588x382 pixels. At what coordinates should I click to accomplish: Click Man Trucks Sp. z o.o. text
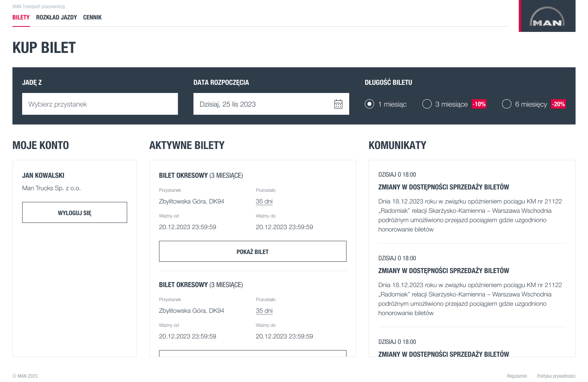click(x=51, y=188)
